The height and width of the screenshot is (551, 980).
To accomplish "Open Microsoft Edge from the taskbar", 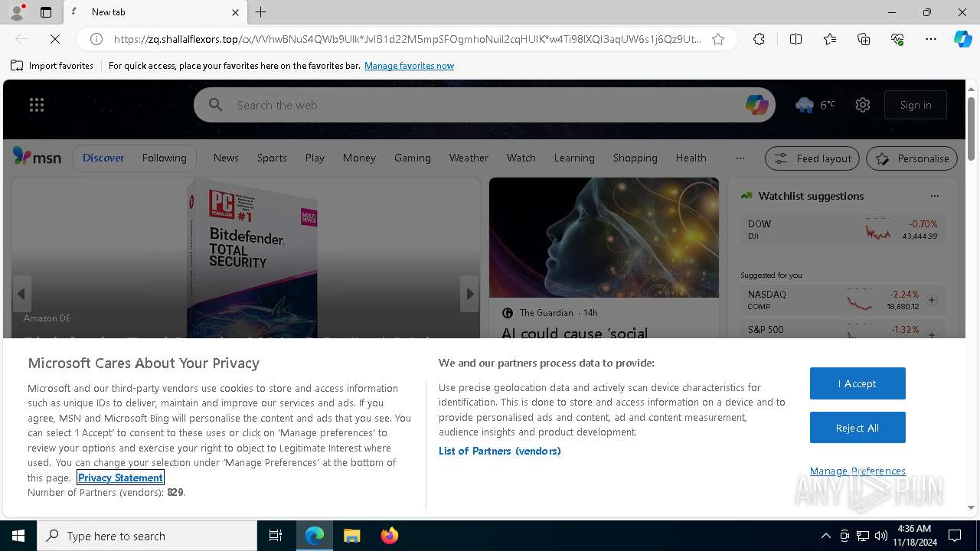I will [315, 536].
